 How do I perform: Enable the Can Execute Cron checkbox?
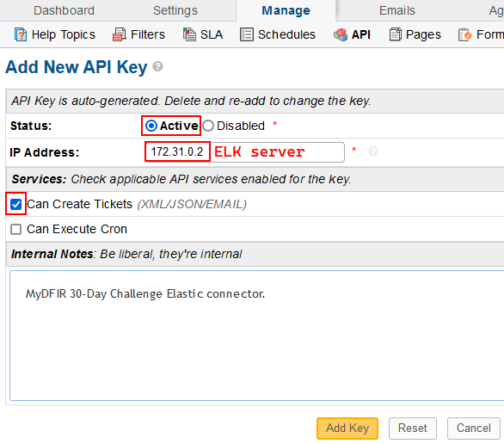pos(15,229)
